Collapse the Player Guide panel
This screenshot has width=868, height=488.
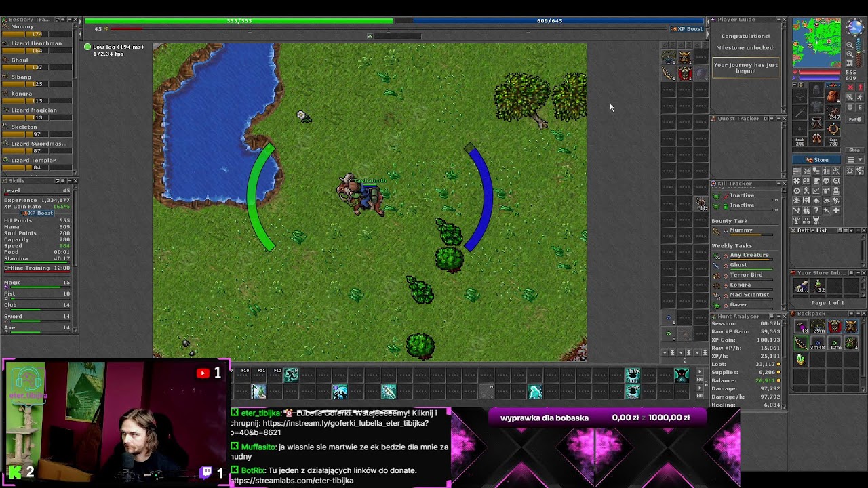(x=778, y=20)
